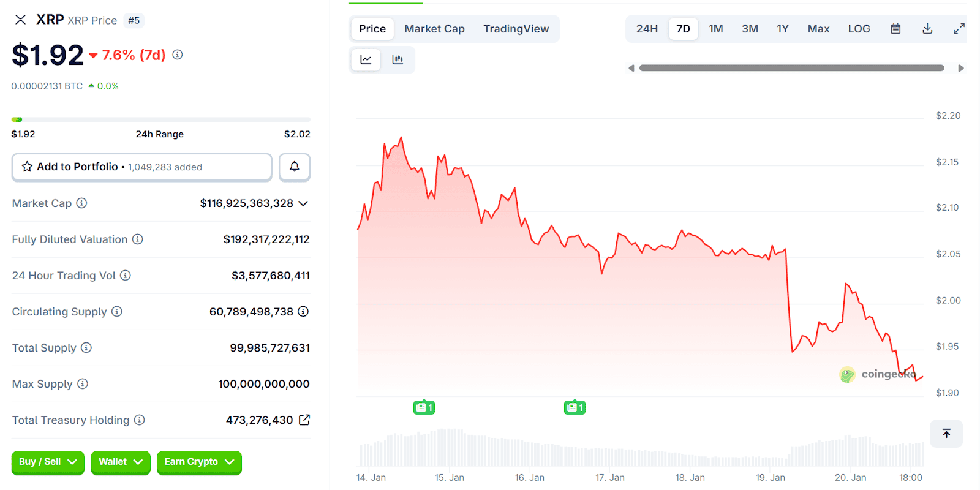Toggle the LOG scale option
Screen dimensions: 980x490
click(x=859, y=29)
